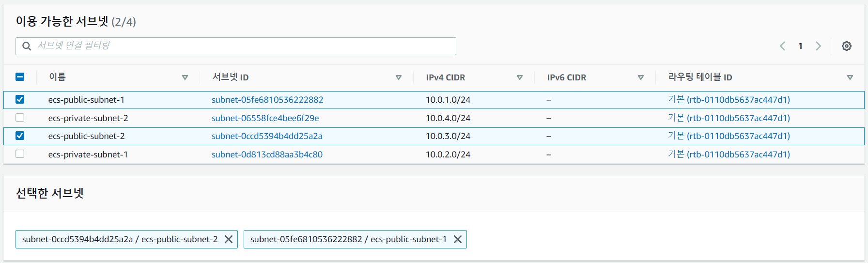
Task: Click the ecs-public-subnet-1 name cell
Action: (x=86, y=100)
